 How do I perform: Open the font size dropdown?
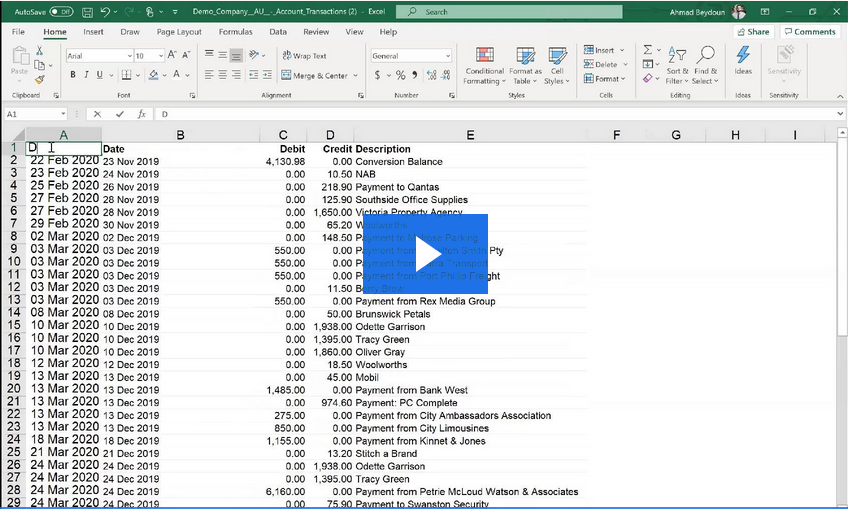point(161,56)
